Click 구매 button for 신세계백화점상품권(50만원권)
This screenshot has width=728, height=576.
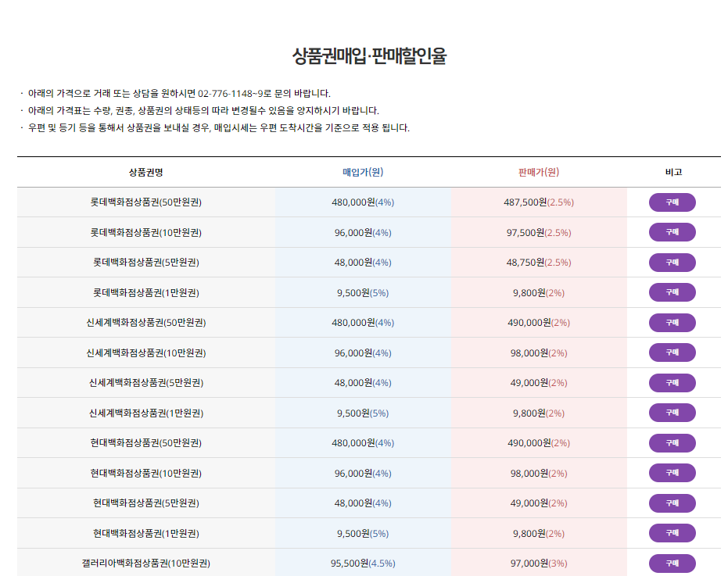(x=672, y=323)
